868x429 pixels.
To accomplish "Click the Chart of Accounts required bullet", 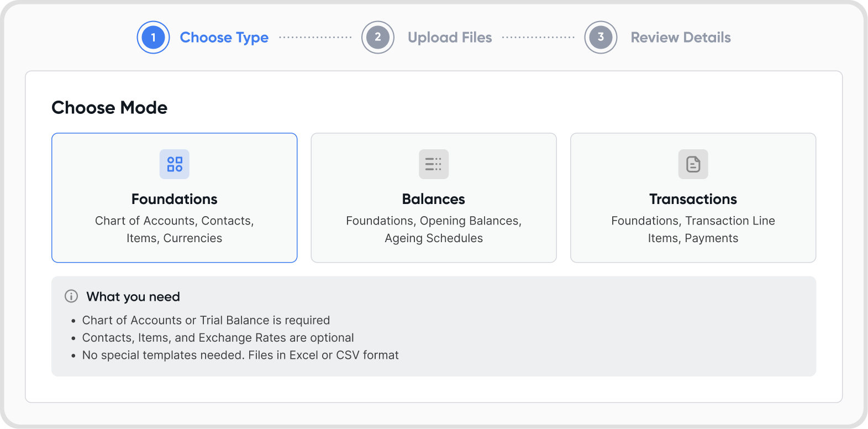I will click(206, 321).
